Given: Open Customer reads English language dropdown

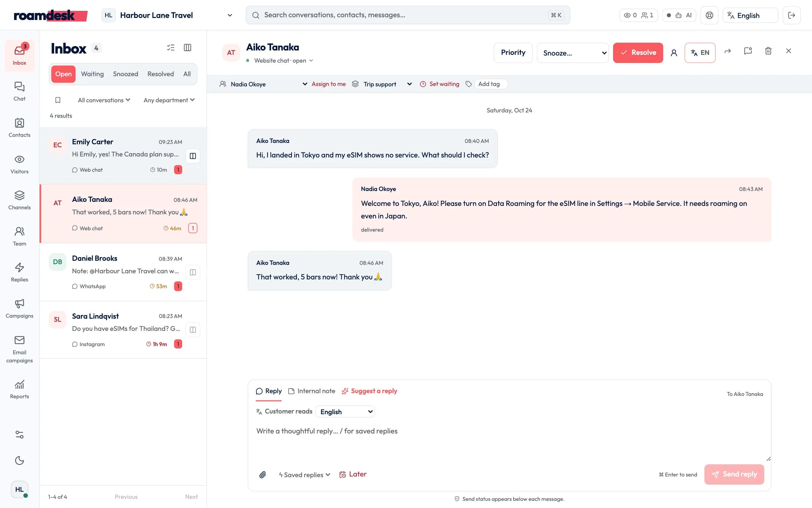Looking at the screenshot, I should 345,412.
